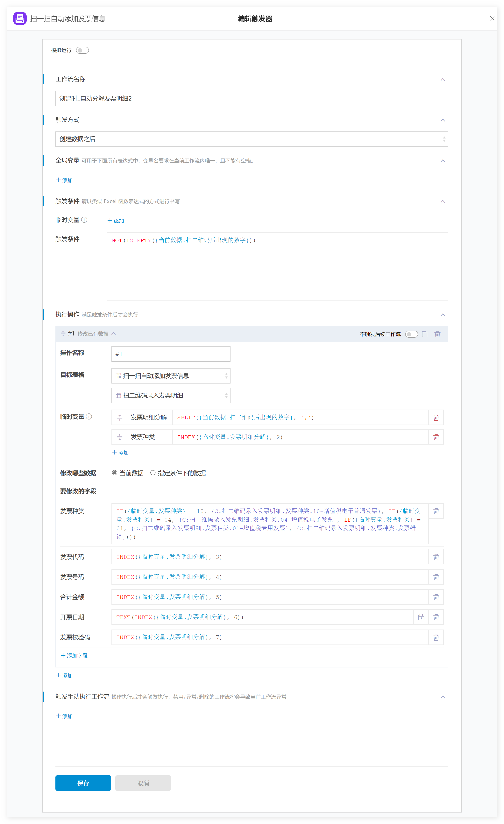Viewport: 504px width, 824px height.
Task: Add another operation temporary variable
Action: click(x=120, y=453)
